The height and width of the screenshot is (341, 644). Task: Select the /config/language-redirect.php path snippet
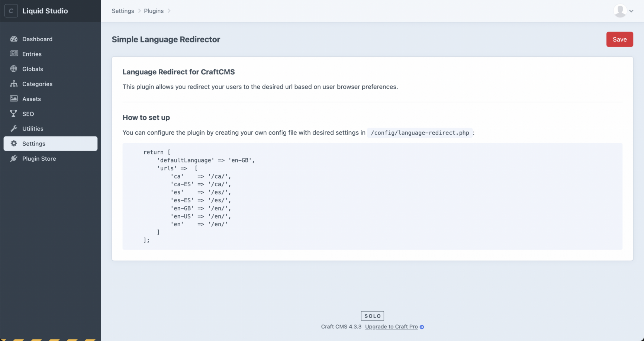(419, 133)
